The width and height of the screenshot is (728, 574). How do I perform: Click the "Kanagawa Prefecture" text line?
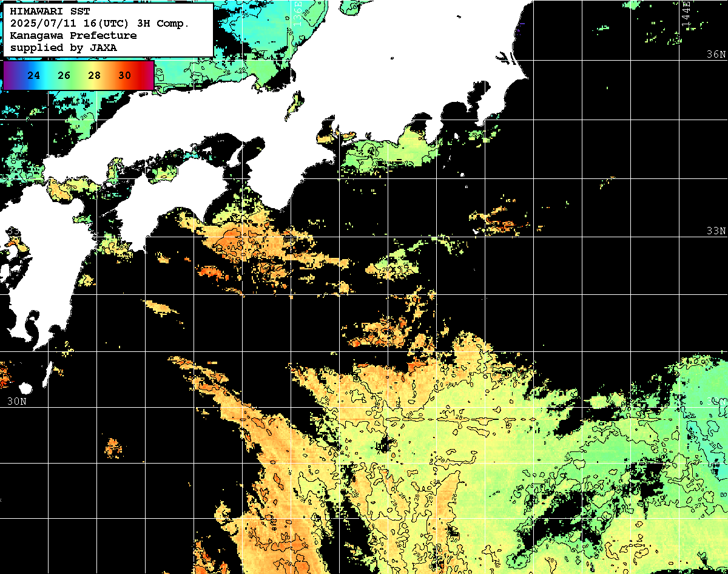point(73,36)
